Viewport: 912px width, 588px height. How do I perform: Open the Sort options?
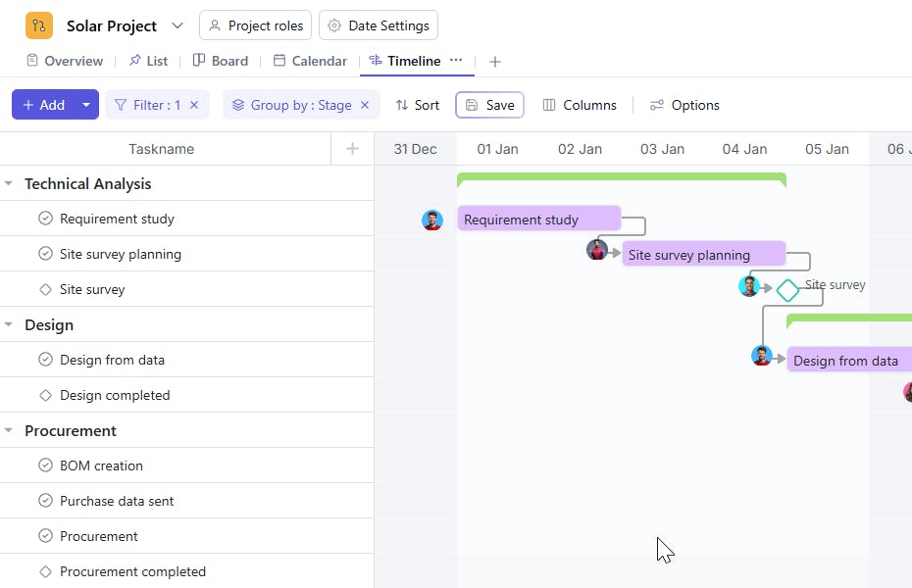(x=418, y=105)
